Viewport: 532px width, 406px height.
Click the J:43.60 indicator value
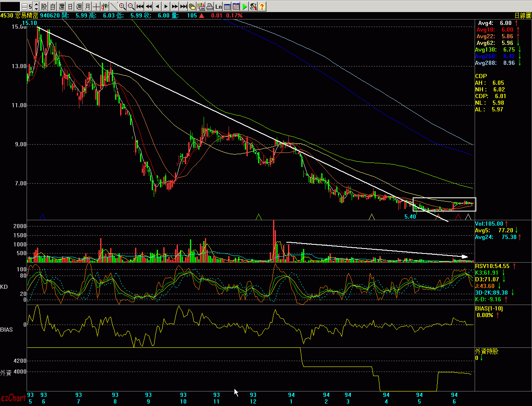pos(485,286)
